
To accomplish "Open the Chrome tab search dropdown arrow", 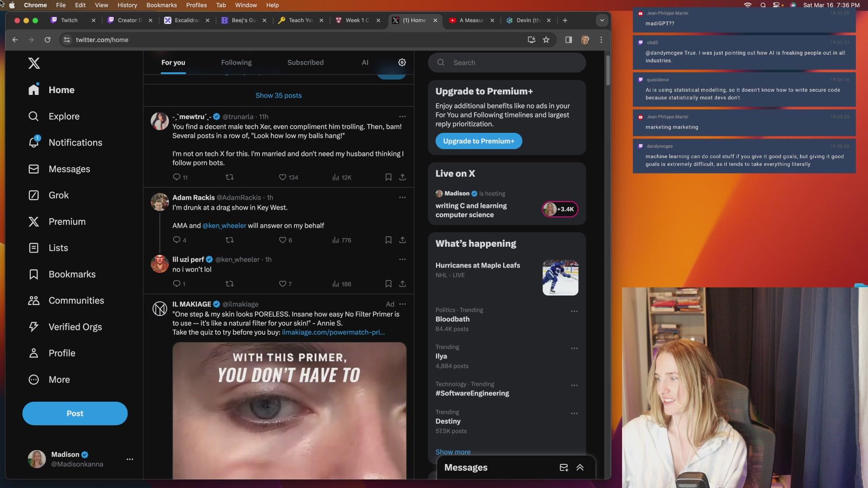I will (x=602, y=20).
